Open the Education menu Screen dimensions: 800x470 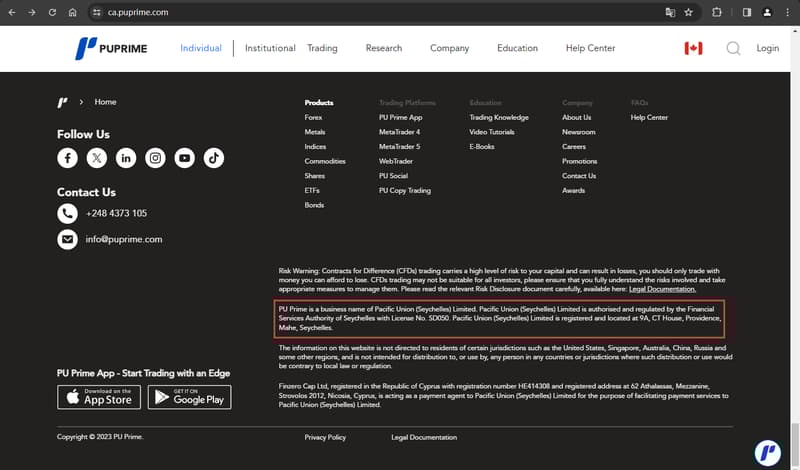click(x=517, y=48)
